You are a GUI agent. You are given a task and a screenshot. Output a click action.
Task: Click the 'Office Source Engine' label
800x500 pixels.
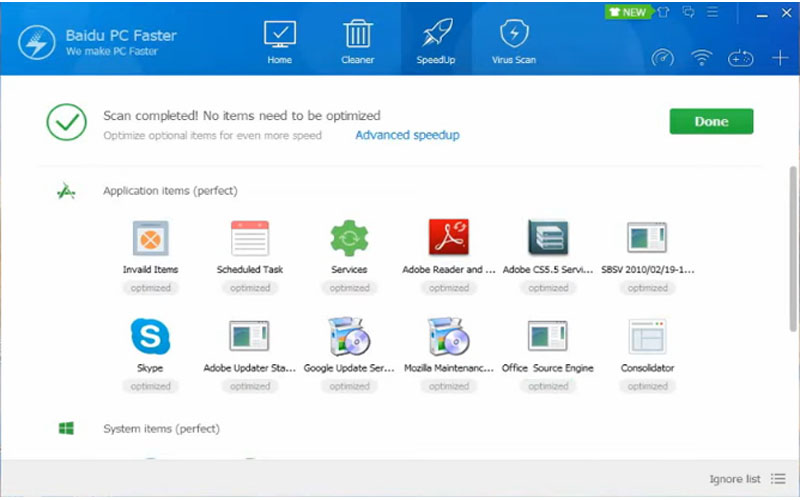tap(548, 368)
